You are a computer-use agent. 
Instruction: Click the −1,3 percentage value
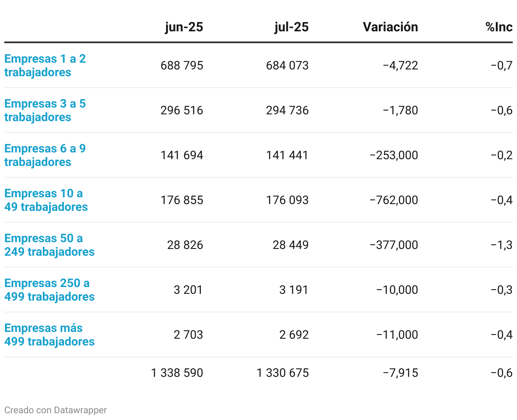coord(501,245)
